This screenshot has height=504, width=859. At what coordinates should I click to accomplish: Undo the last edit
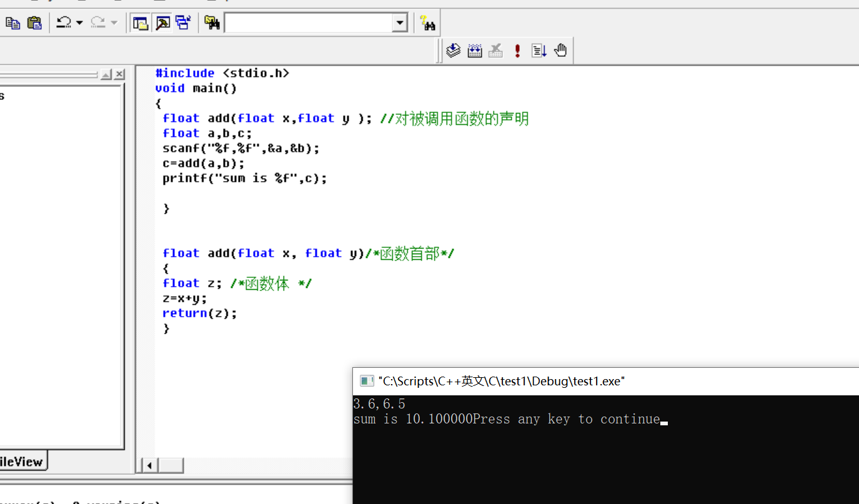[x=64, y=23]
